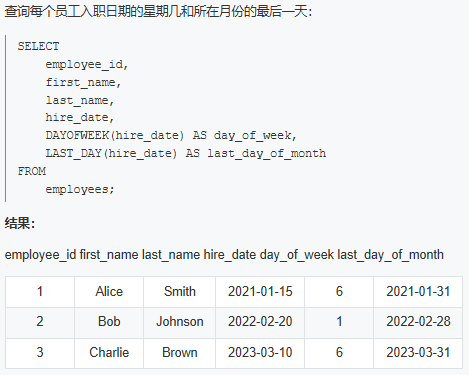This screenshot has height=375, width=469.
Task: Click the DAYOFWEEK(hire_date) code line
Action: coord(171,135)
